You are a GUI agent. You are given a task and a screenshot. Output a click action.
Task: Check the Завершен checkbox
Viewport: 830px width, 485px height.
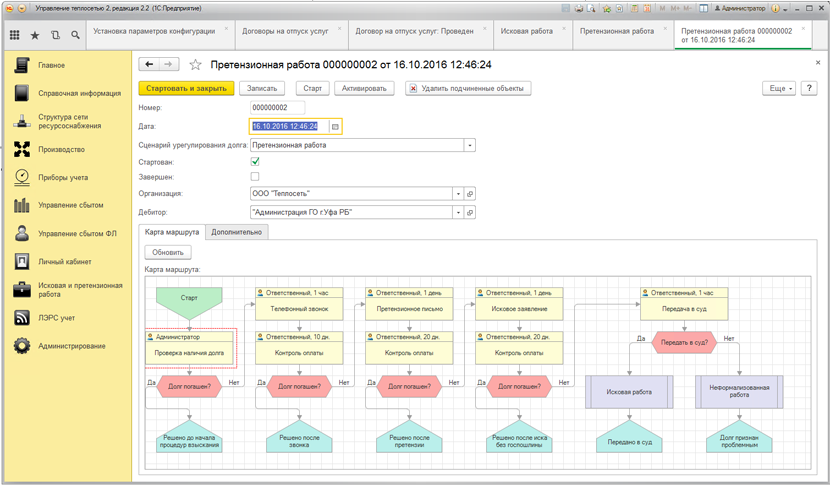(x=255, y=177)
